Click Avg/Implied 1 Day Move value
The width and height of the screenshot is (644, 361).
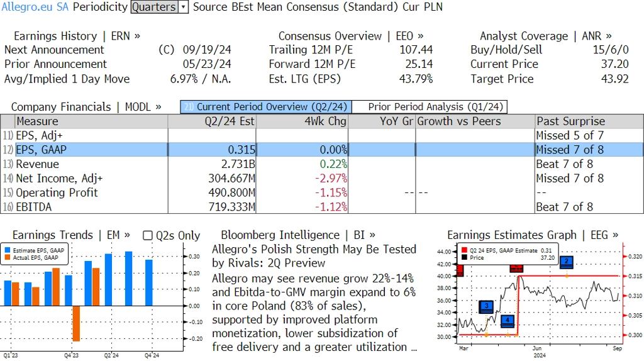[x=201, y=79]
